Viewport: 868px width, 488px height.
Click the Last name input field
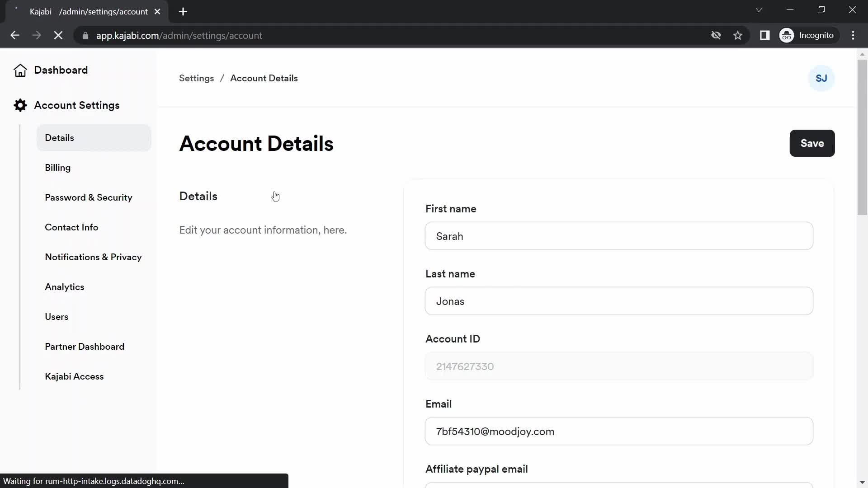click(x=619, y=301)
